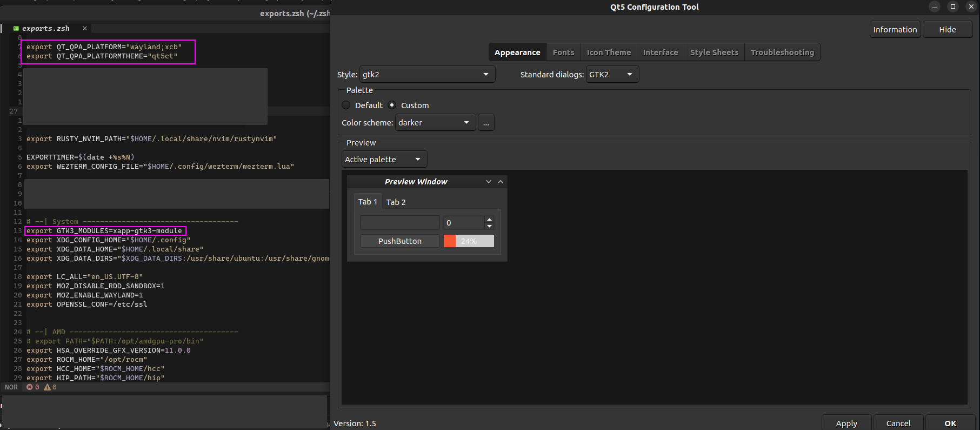Click the MOZ_ENABLE_WAYLAND=1 line
Screen dimensions: 980x430
tap(85, 295)
